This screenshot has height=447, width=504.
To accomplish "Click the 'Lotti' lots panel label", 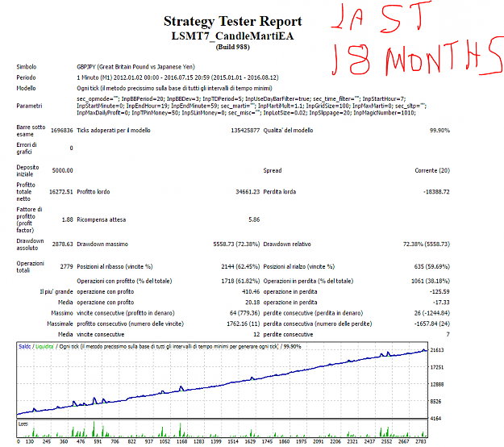I will click(x=23, y=424).
